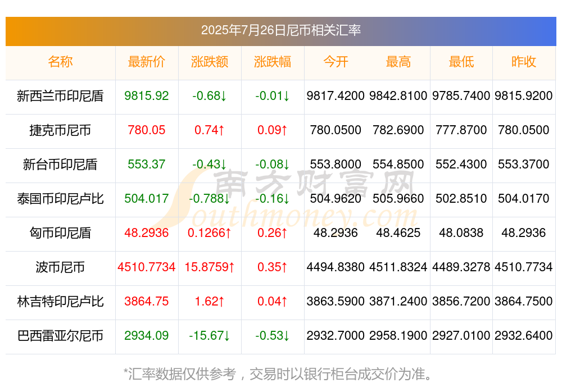Select the 最低 column header
Image resolution: width=562 pixels, height=392 pixels.
click(x=461, y=62)
